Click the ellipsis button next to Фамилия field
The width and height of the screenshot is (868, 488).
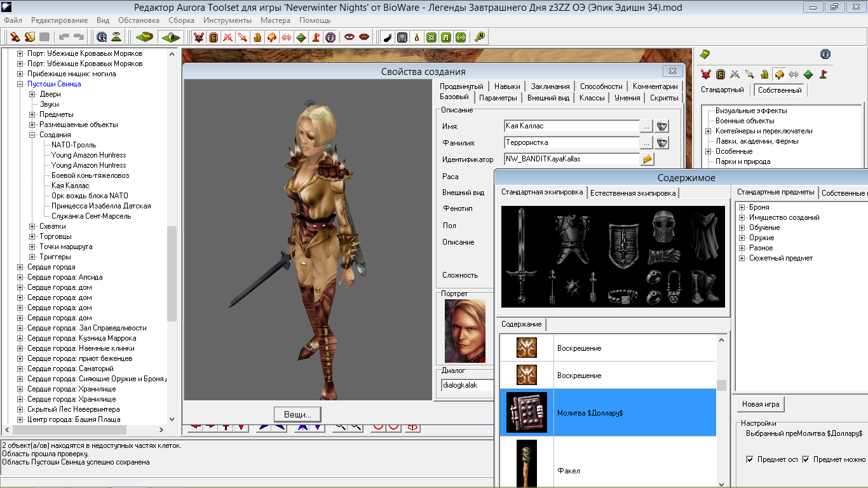point(646,142)
